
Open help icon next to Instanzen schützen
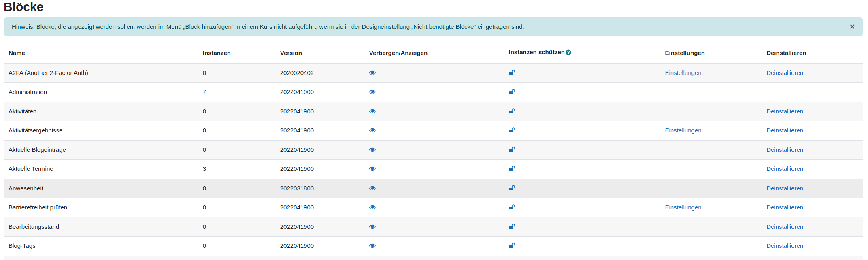pos(568,53)
